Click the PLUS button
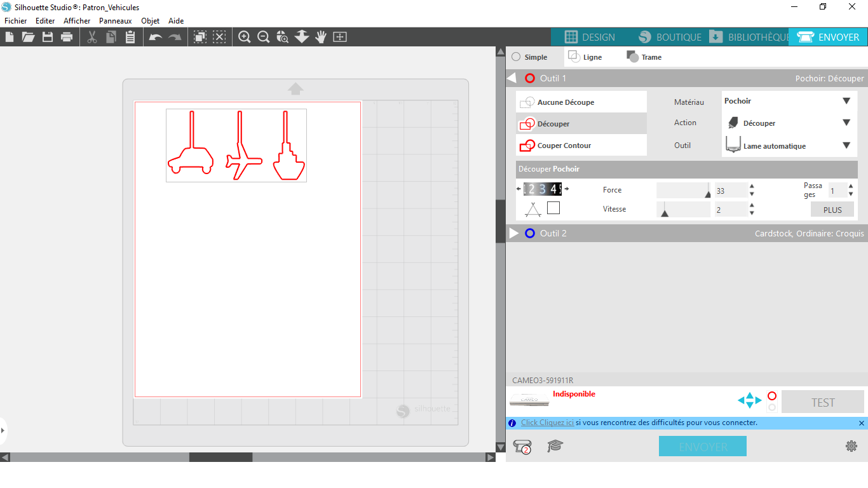Screen dimensions: 868x488 [x=832, y=210]
